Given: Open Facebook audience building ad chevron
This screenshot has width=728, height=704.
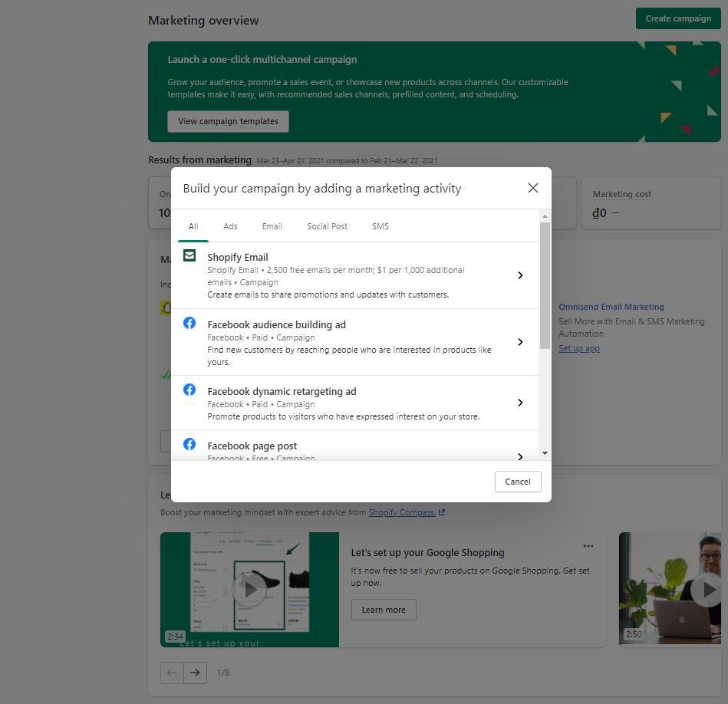Looking at the screenshot, I should [520, 342].
